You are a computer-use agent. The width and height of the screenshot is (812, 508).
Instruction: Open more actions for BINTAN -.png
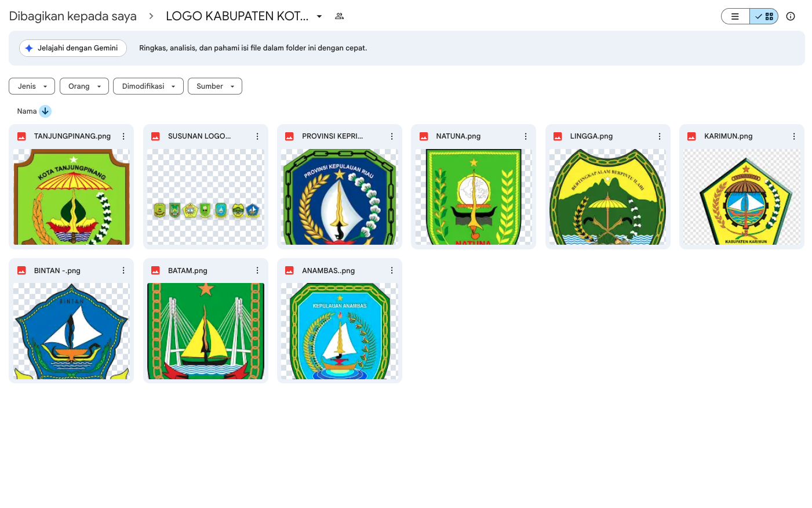[x=123, y=270]
